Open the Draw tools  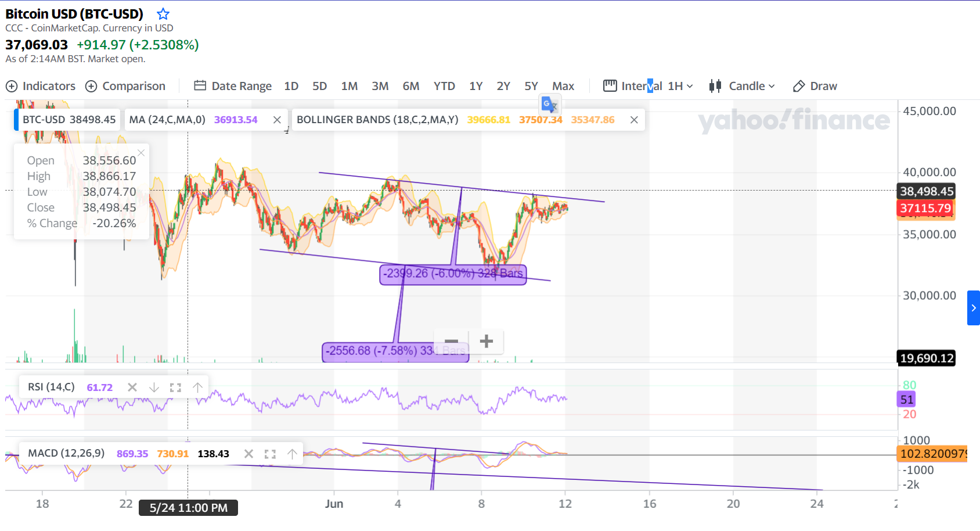pyautogui.click(x=815, y=86)
